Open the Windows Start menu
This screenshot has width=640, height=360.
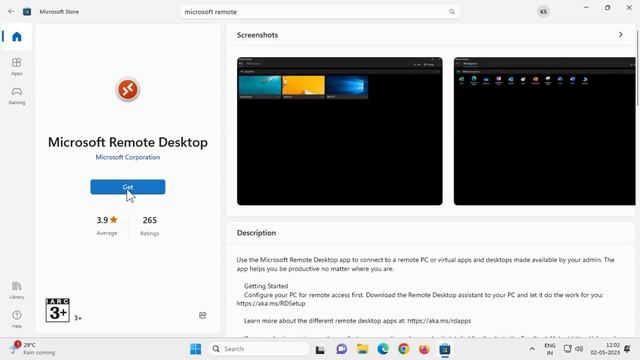coord(196,349)
